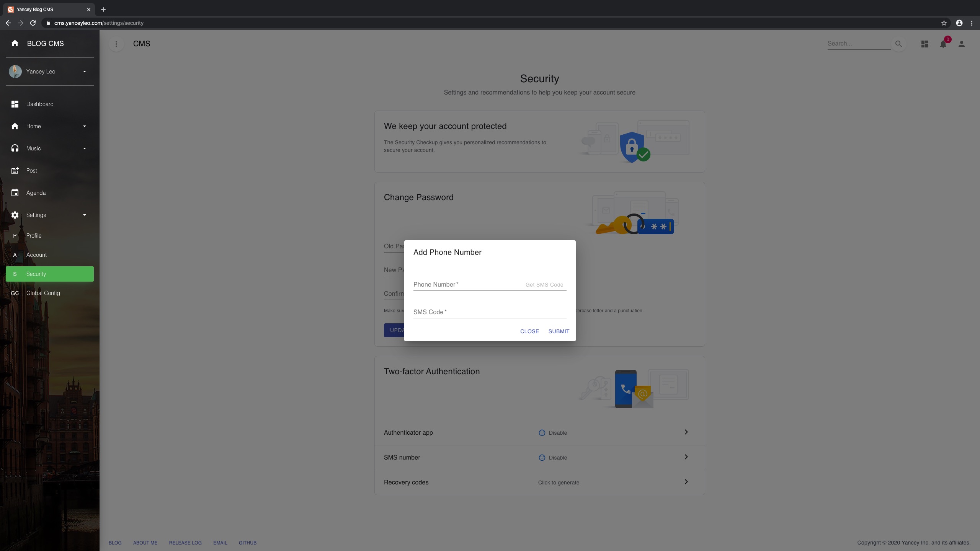Focus the Phone Number input field
Image resolution: width=980 pixels, height=551 pixels.
467,285
